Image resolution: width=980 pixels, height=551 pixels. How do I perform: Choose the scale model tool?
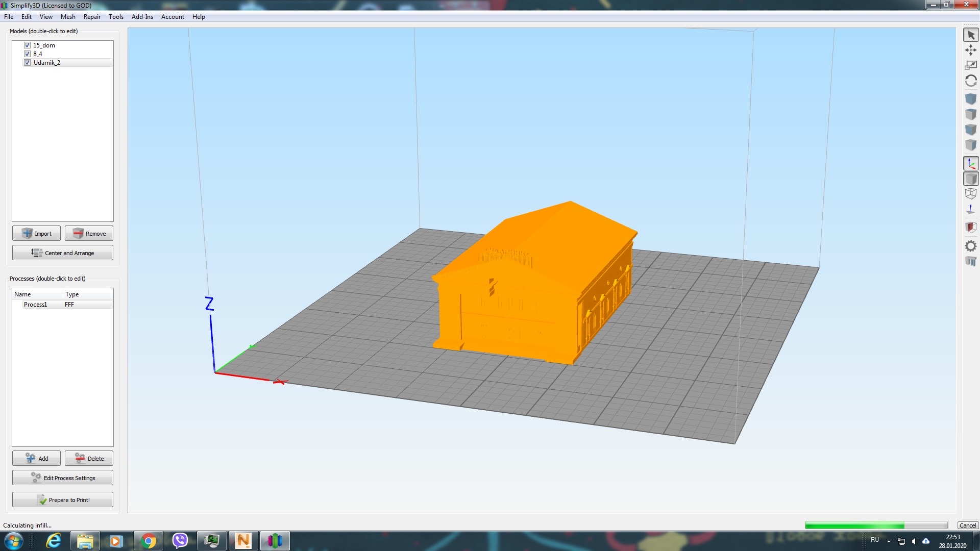pos(971,65)
